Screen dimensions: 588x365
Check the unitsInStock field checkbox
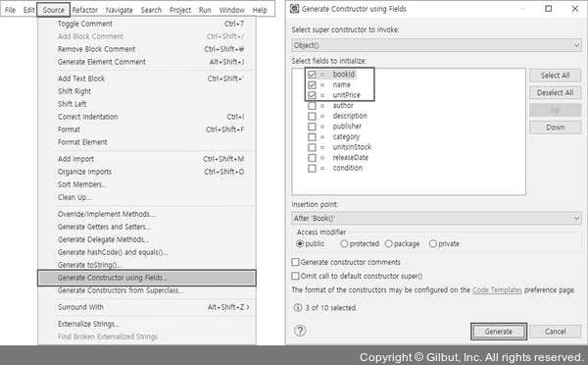click(312, 147)
